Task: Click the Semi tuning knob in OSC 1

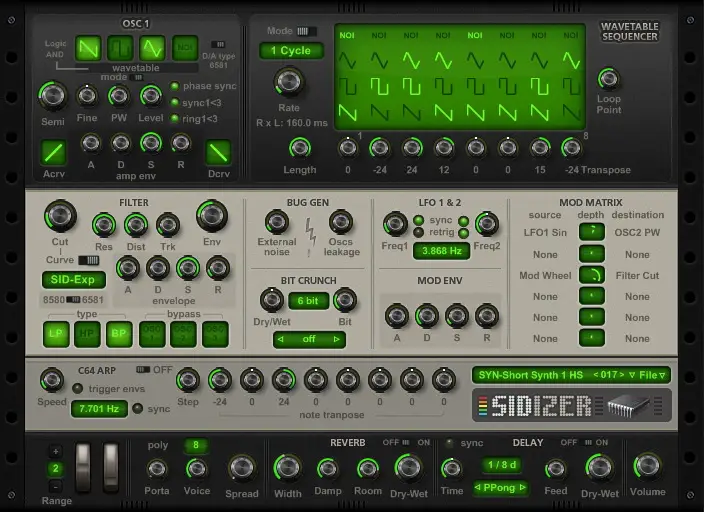Action: 53,96
